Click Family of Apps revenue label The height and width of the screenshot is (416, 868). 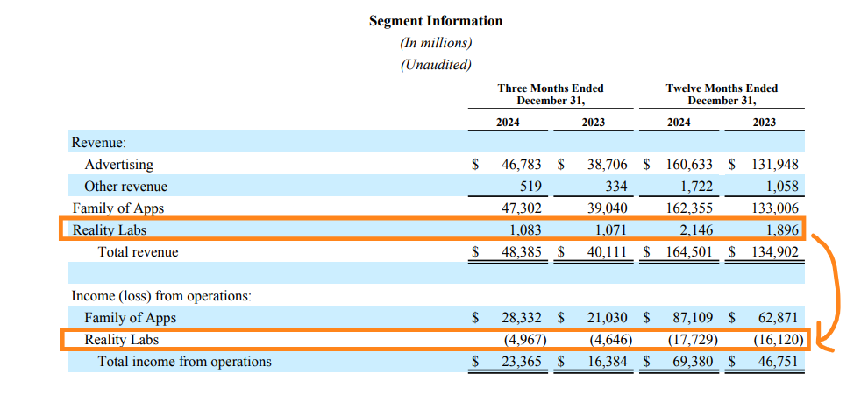[x=117, y=208]
